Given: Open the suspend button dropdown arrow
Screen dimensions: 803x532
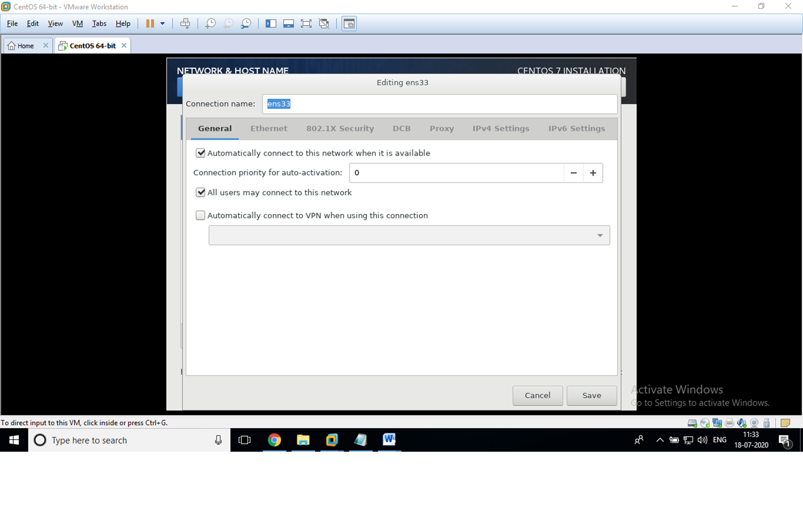Looking at the screenshot, I should tap(162, 23).
